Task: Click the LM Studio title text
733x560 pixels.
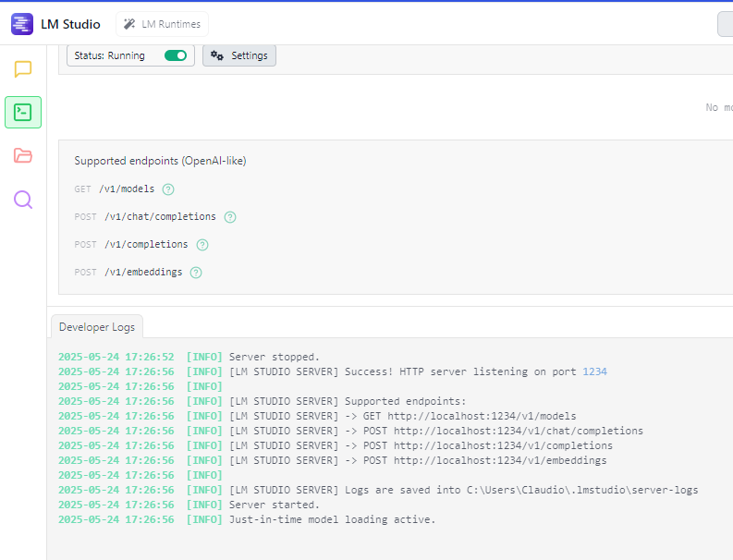Action: tap(70, 24)
